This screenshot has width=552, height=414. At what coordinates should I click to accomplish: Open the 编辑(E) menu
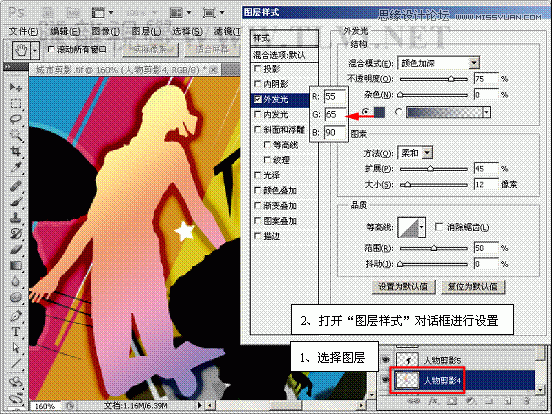(x=65, y=32)
